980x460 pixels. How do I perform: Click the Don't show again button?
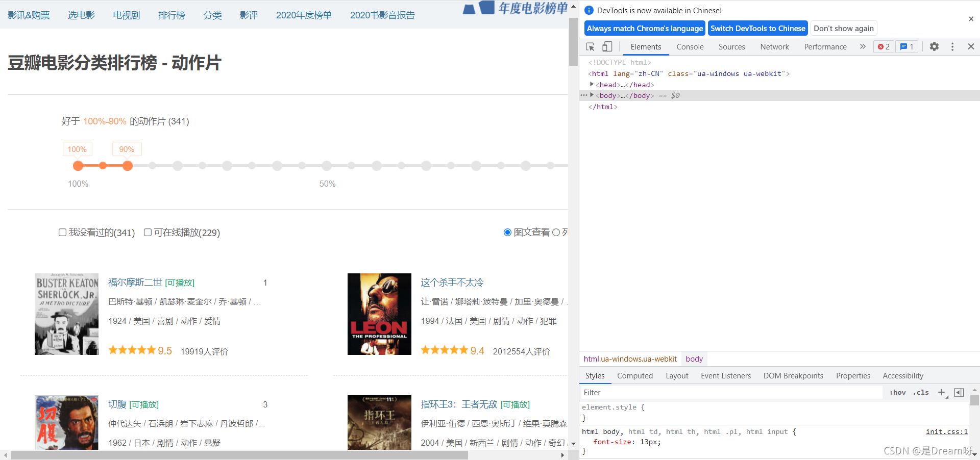844,29
